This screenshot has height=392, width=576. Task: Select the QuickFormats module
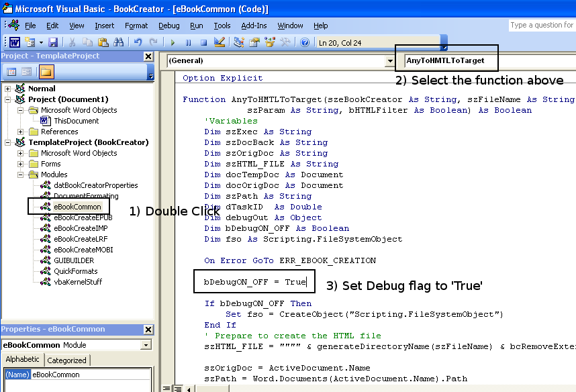pos(76,271)
